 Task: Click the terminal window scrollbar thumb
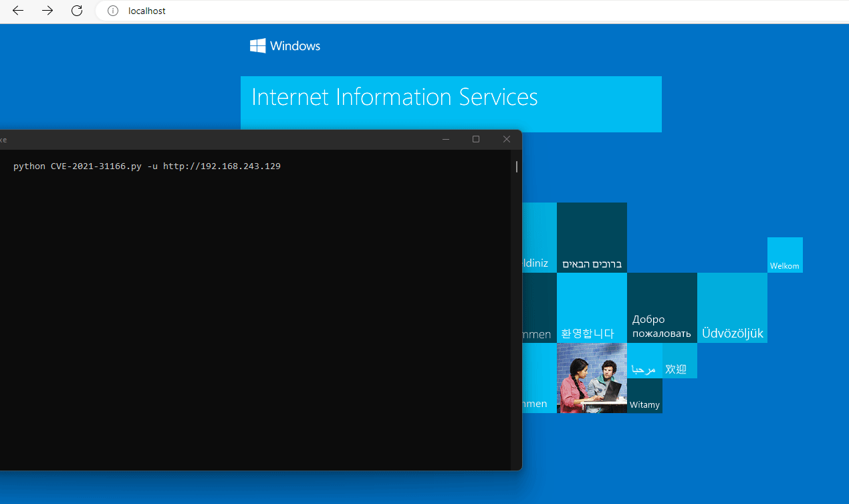click(516, 166)
